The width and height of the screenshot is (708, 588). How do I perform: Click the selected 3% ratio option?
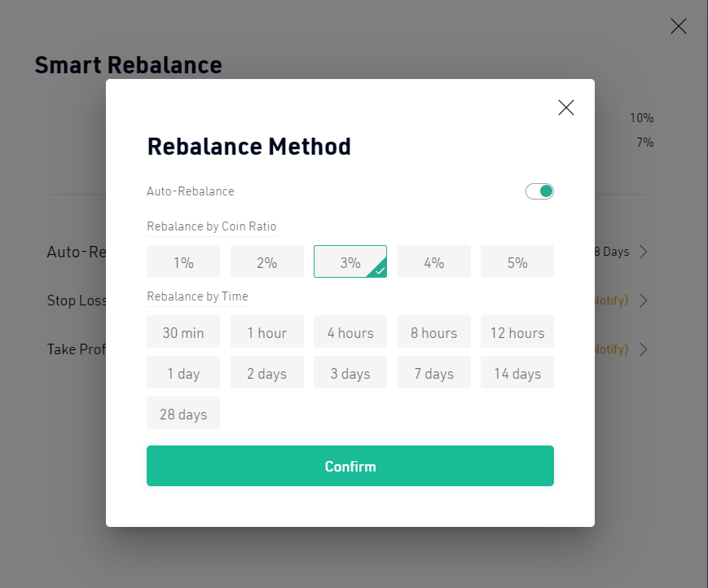click(350, 261)
